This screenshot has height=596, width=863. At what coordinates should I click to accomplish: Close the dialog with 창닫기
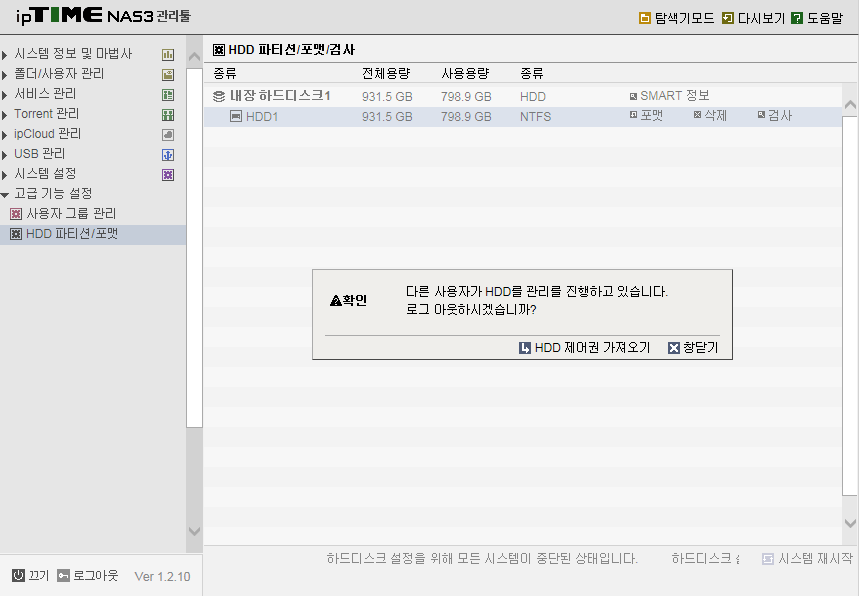pyautogui.click(x=693, y=348)
